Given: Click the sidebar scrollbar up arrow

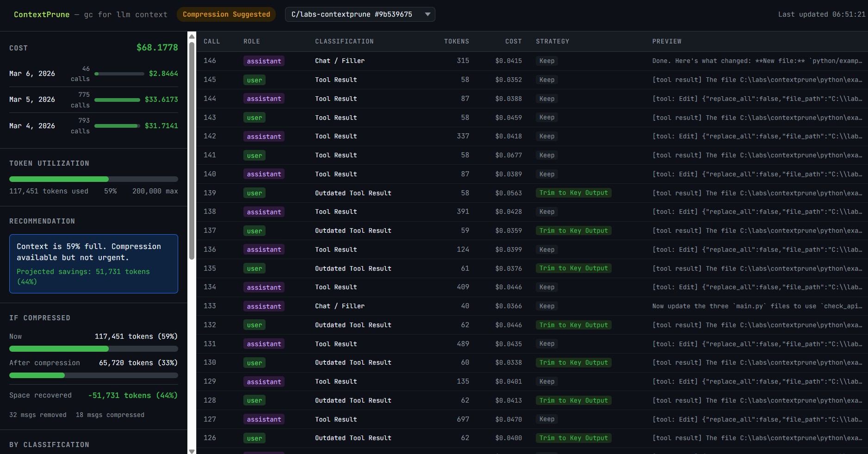Looking at the screenshot, I should pyautogui.click(x=192, y=36).
